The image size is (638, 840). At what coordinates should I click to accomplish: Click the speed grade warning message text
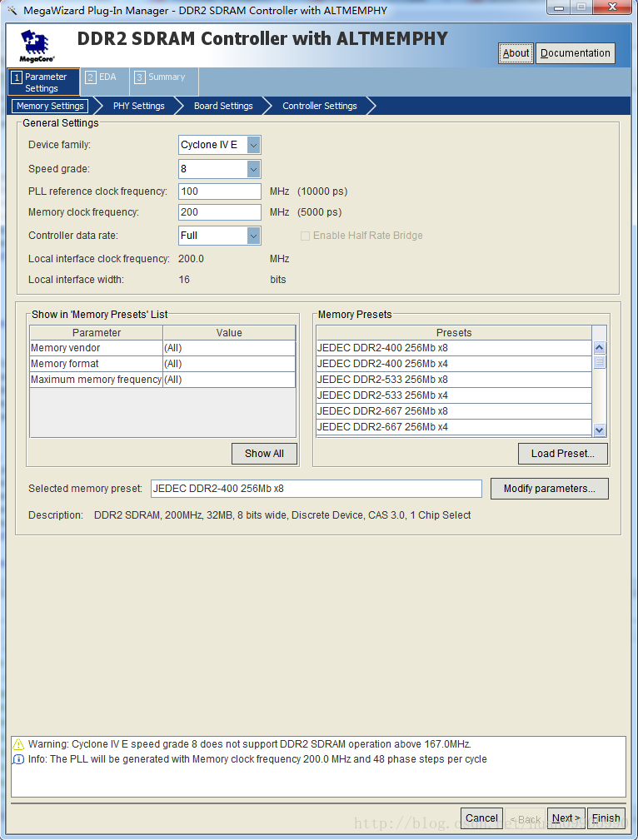tap(250, 744)
